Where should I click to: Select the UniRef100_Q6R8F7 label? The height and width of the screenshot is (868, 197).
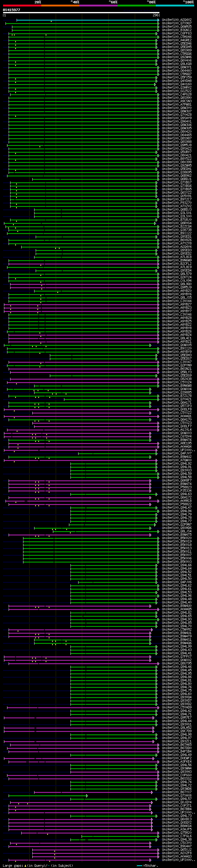pos(177,481)
